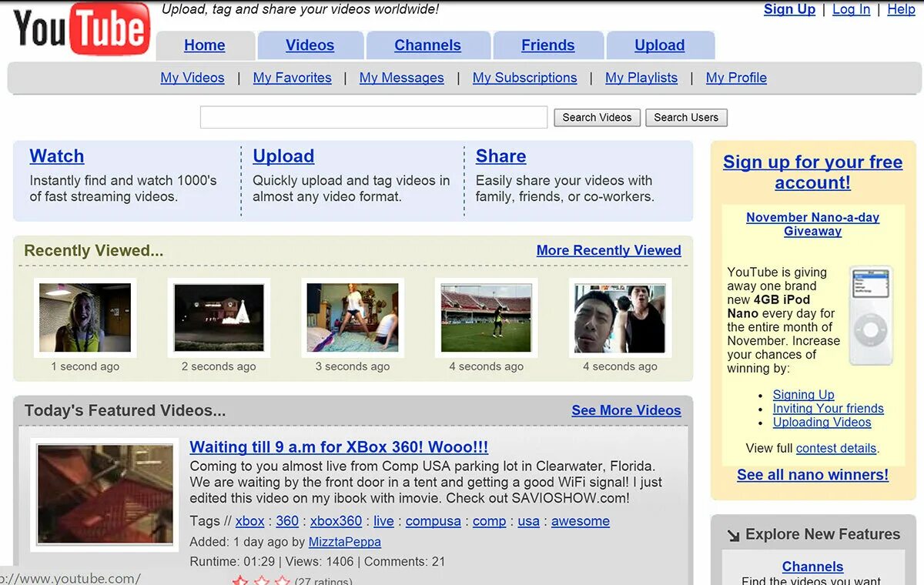The image size is (924, 585).
Task: Click the Recently Viewed heading text
Action: [x=94, y=251]
